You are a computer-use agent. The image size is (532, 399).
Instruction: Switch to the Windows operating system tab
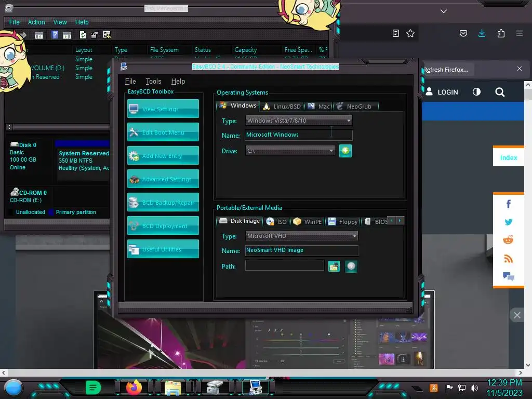pos(237,106)
